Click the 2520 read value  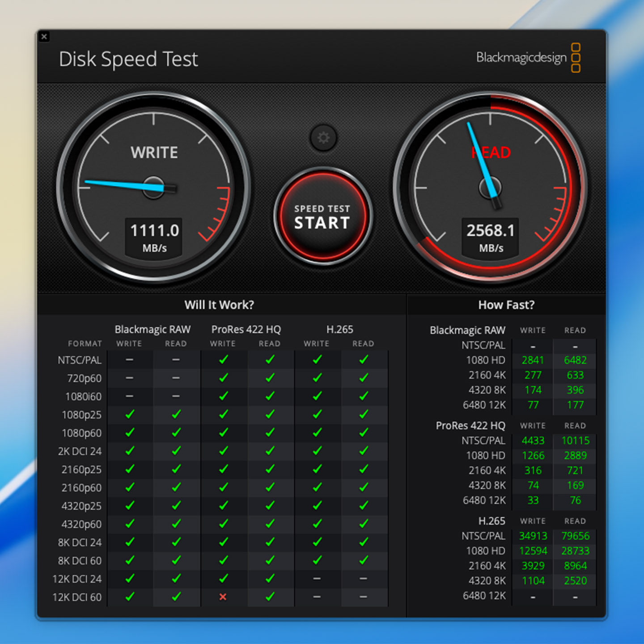coord(575,581)
